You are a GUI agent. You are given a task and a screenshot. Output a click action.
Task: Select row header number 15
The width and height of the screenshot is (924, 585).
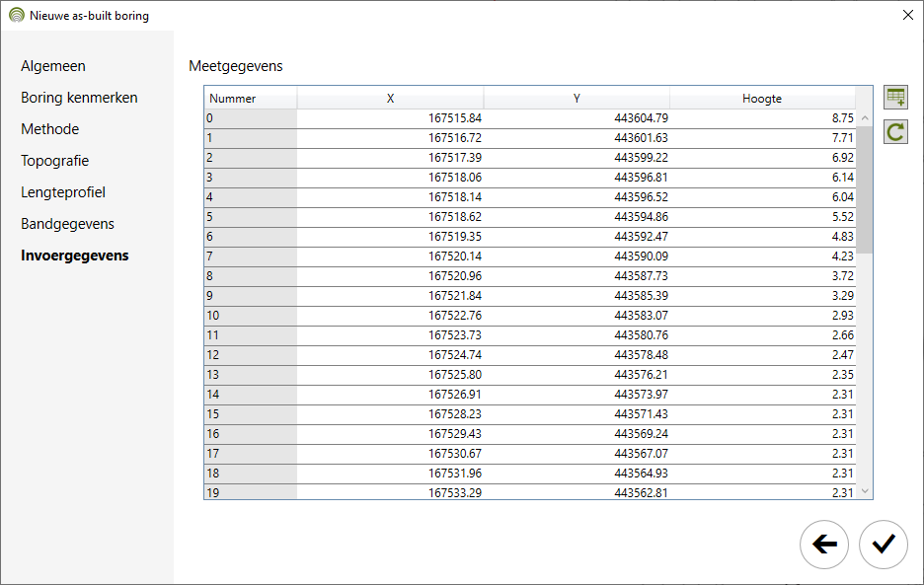(x=251, y=414)
